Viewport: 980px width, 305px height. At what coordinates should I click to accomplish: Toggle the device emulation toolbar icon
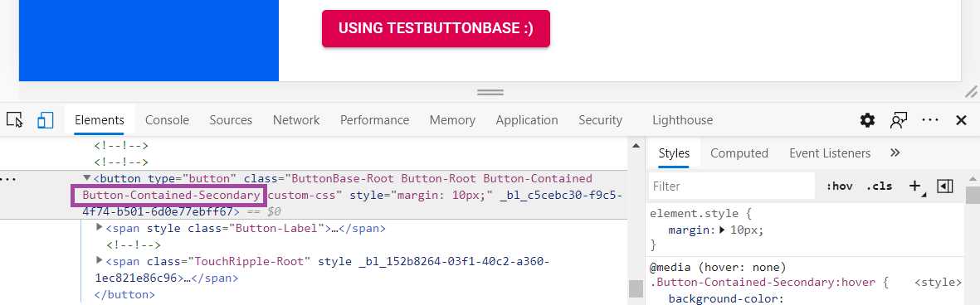click(45, 119)
